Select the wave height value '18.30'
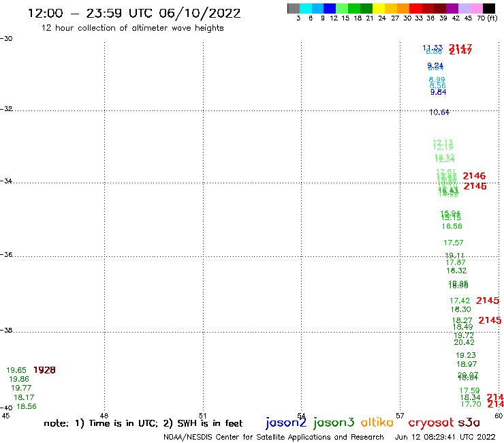The image size is (504, 443). (x=461, y=309)
